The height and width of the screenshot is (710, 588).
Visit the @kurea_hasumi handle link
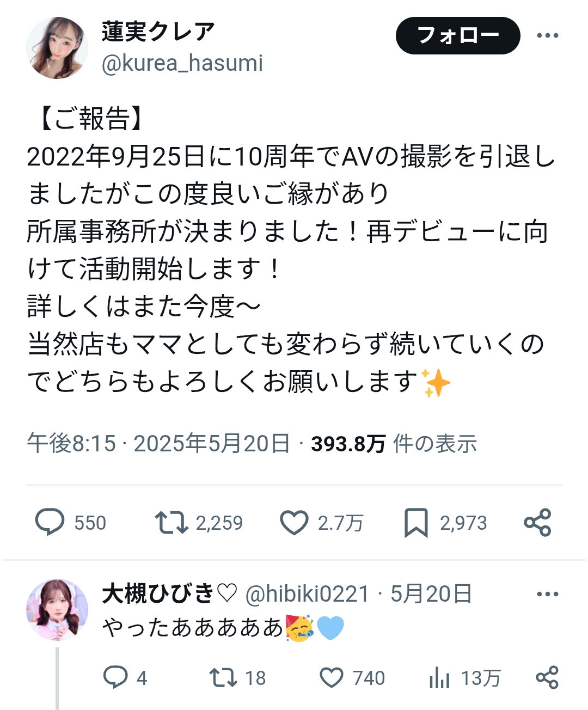[182, 63]
